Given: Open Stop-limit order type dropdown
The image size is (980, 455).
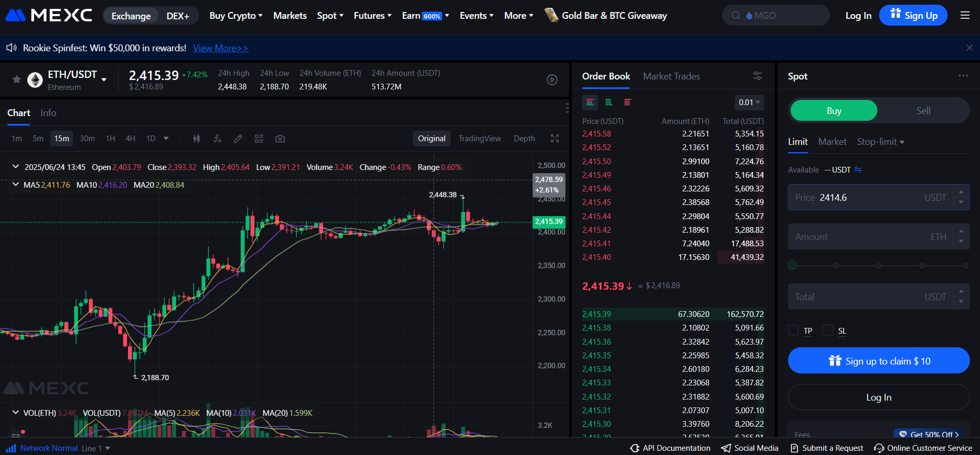Looking at the screenshot, I should coord(880,142).
